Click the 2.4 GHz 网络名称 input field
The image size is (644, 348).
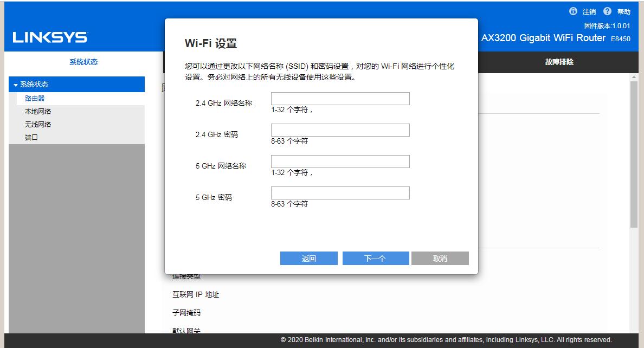tap(340, 98)
